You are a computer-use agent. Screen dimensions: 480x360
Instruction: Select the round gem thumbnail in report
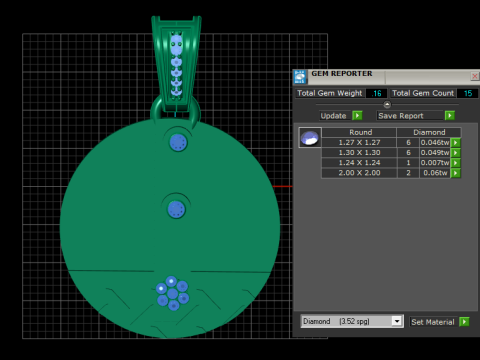(x=310, y=137)
